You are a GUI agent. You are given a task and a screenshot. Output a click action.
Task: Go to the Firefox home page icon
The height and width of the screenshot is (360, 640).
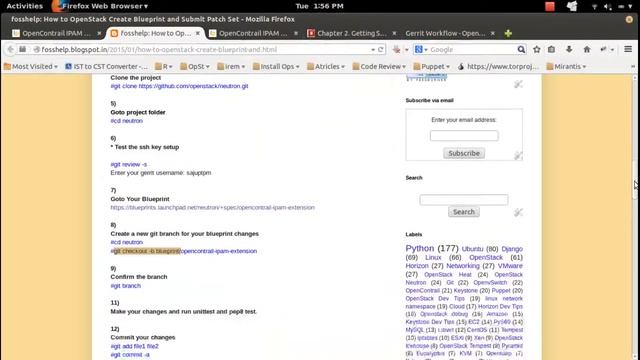click(587, 49)
